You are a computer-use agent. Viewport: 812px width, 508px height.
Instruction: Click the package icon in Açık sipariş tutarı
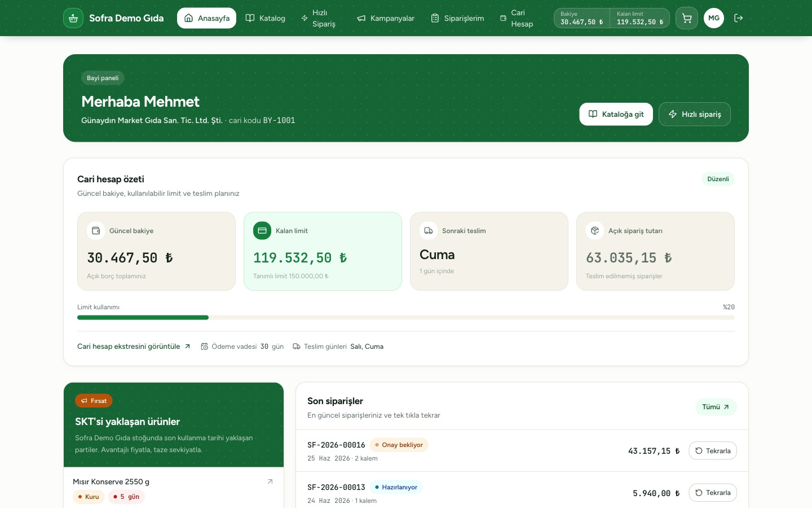click(595, 231)
